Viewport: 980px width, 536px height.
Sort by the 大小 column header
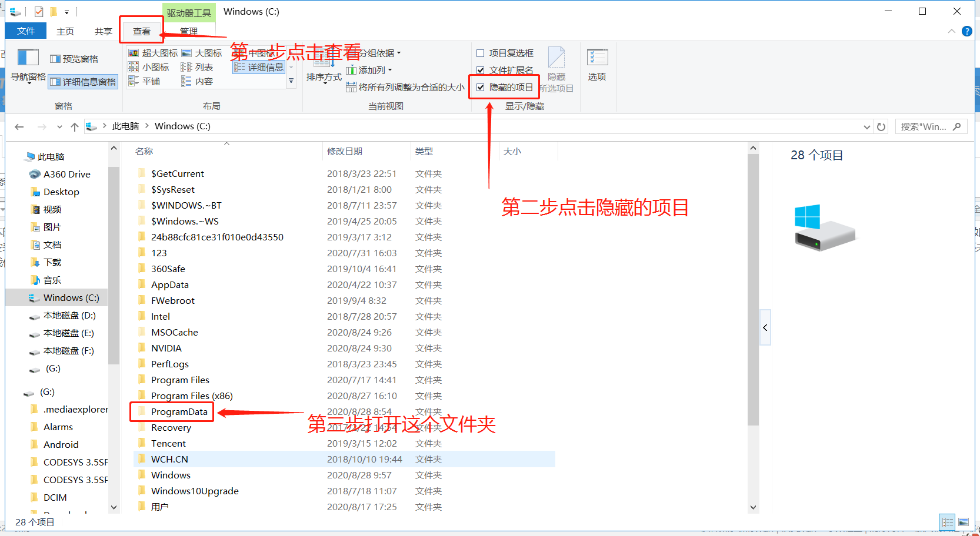[x=512, y=151]
